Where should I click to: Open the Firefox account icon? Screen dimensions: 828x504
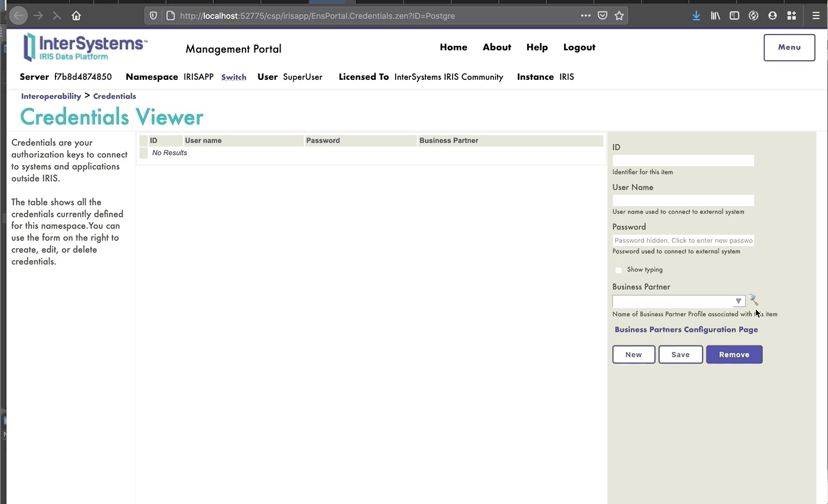(773, 16)
